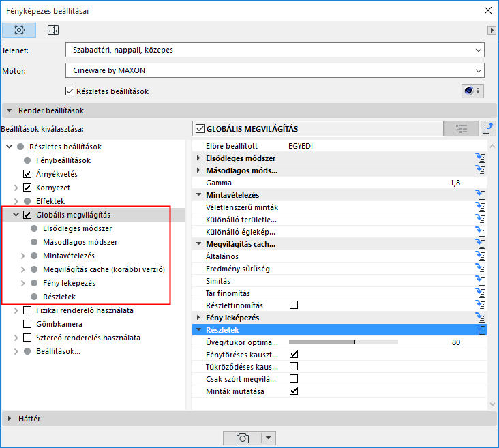Click transfer icon on Simítás row
The height and width of the screenshot is (448, 499).
coord(481,281)
